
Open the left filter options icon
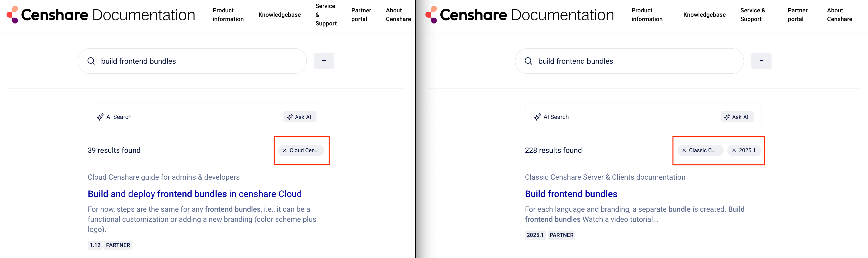[x=324, y=61]
